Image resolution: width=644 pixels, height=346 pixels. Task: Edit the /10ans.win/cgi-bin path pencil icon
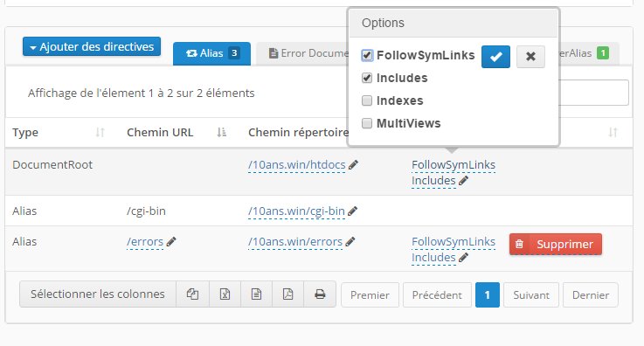click(352, 211)
